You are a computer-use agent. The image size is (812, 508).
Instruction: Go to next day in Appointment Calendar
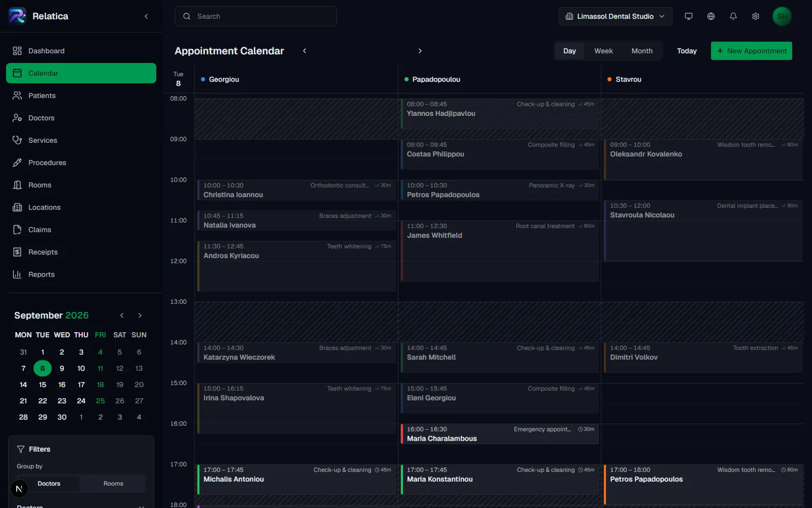point(420,51)
